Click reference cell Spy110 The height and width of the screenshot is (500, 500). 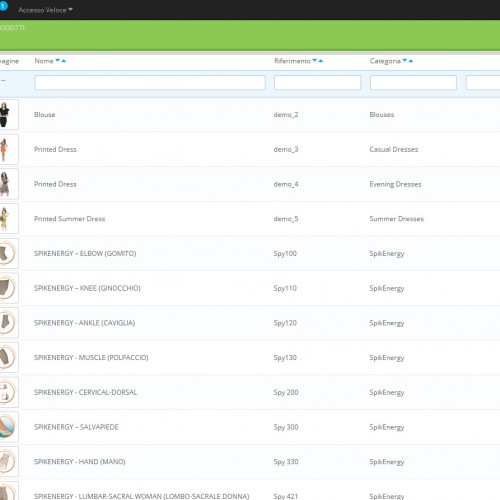pos(285,288)
